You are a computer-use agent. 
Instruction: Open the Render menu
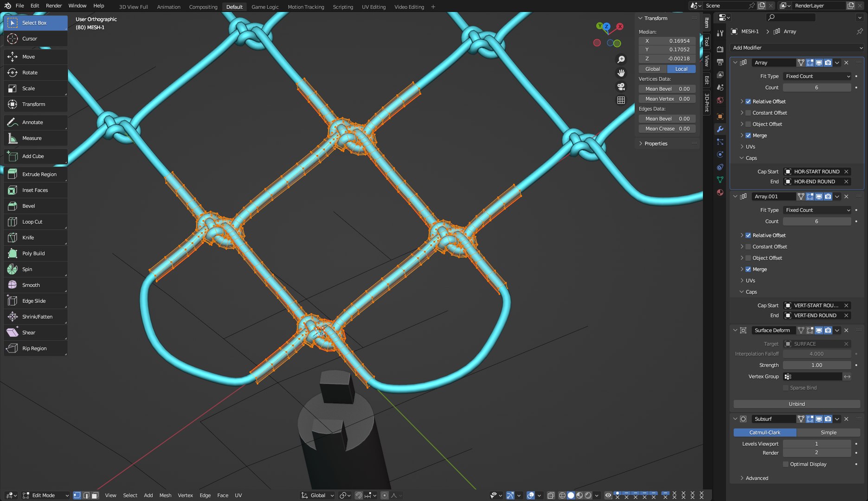[54, 6]
